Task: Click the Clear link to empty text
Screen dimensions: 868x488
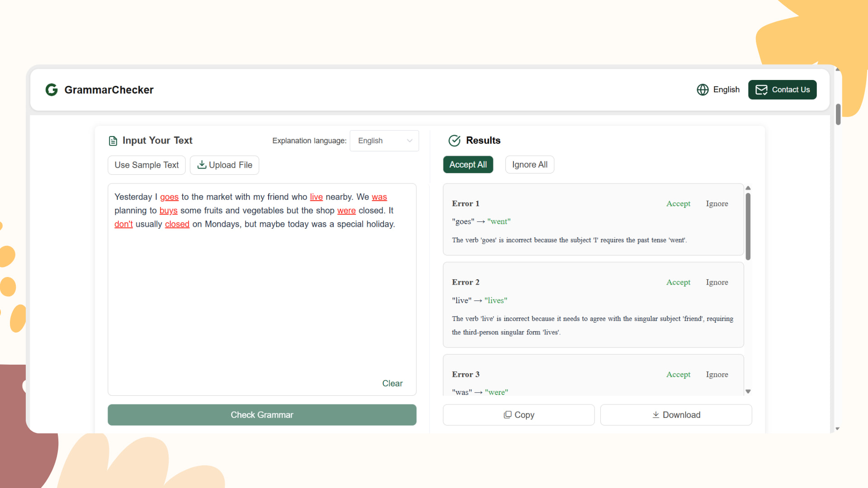Action: [x=392, y=383]
